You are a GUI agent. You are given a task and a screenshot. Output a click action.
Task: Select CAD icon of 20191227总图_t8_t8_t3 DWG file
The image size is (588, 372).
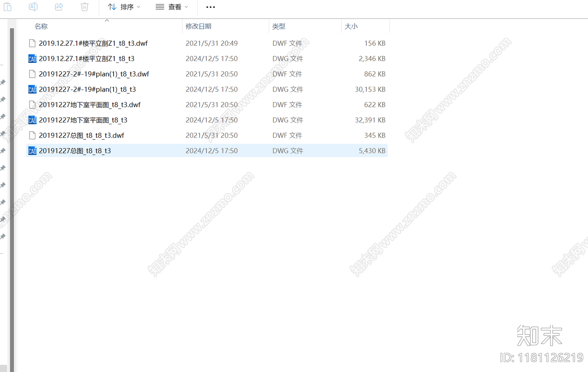coord(32,151)
